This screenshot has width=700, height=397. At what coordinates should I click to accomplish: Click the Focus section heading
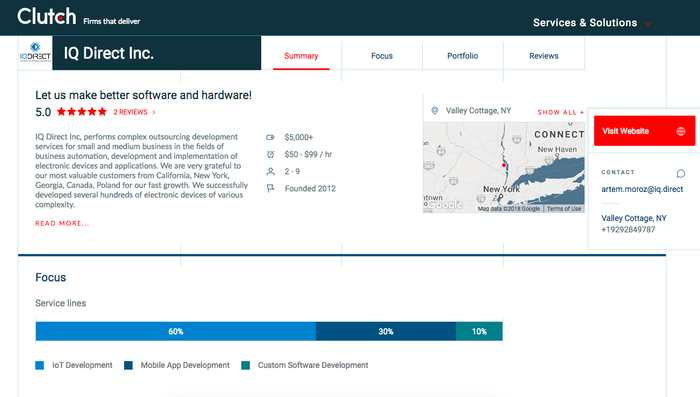pyautogui.click(x=50, y=277)
